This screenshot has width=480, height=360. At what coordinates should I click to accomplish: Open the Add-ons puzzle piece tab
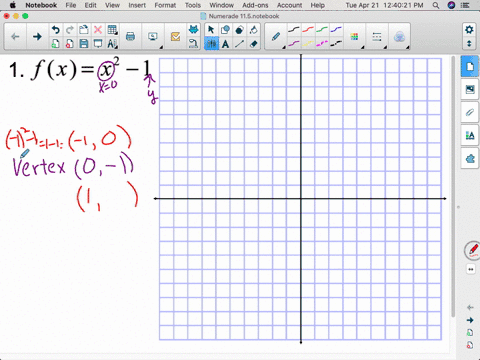(x=470, y=159)
